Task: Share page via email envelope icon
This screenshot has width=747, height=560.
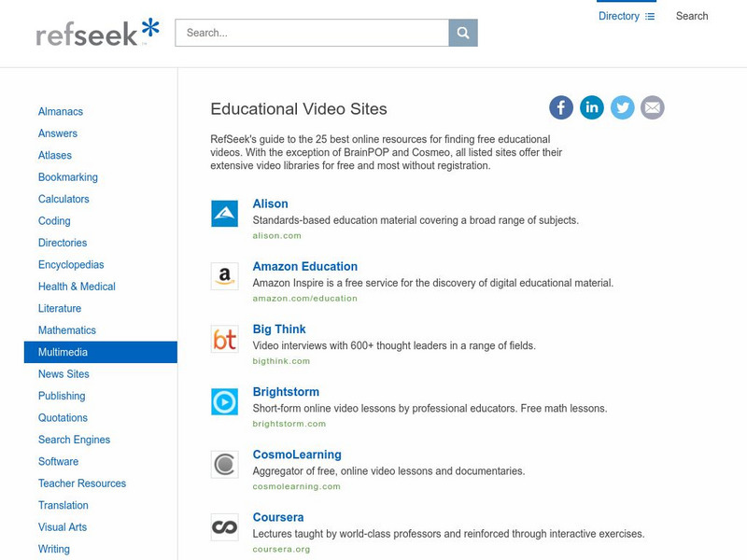Action: coord(653,107)
